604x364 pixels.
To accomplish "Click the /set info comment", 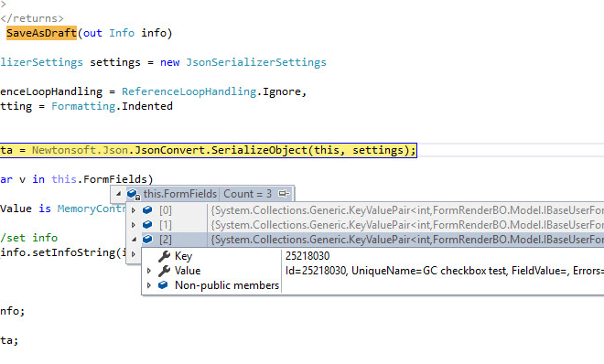I will coord(29,238).
